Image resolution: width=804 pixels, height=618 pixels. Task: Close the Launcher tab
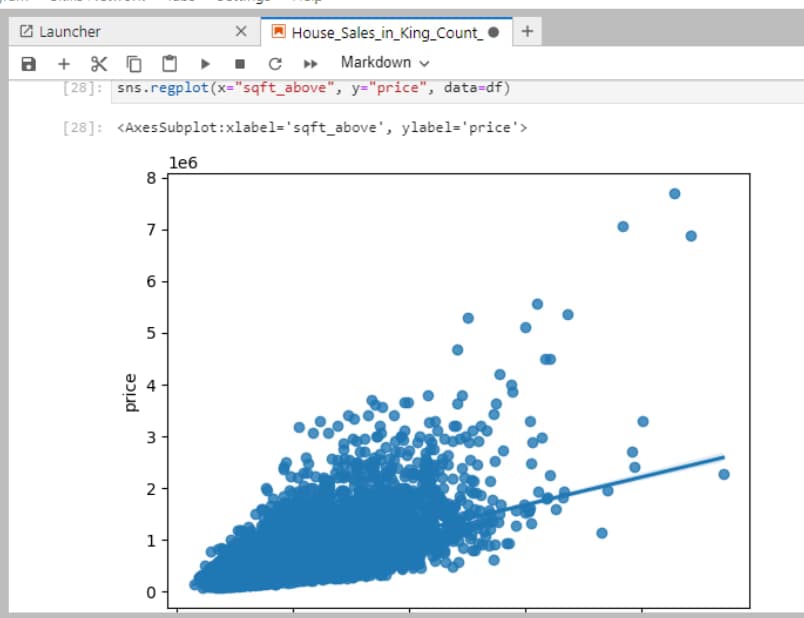[x=240, y=32]
